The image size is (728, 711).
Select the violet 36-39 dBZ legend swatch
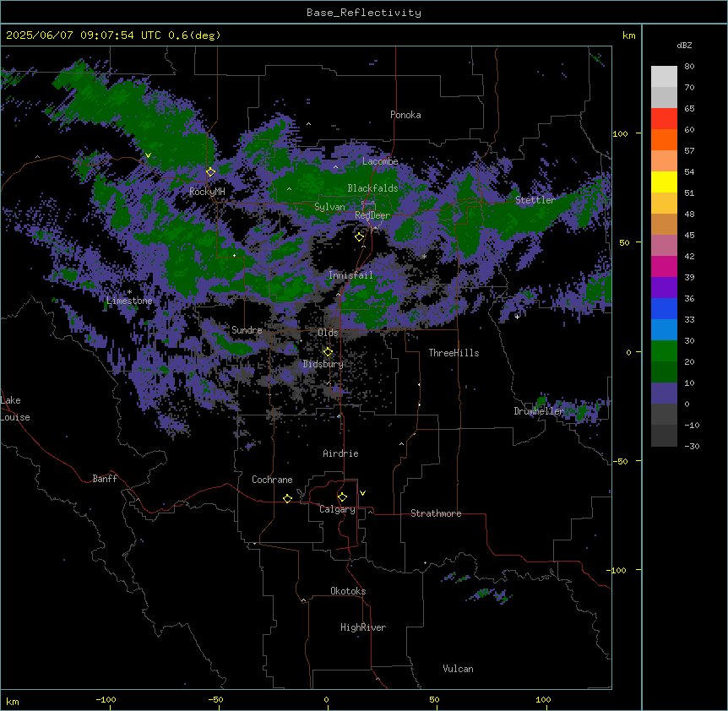[x=664, y=288]
